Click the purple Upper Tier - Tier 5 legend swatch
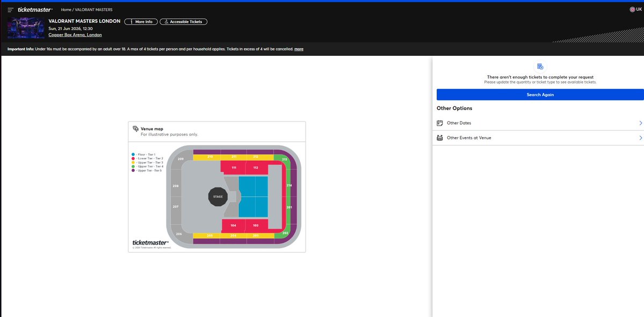The height and width of the screenshot is (317, 644). (x=133, y=170)
